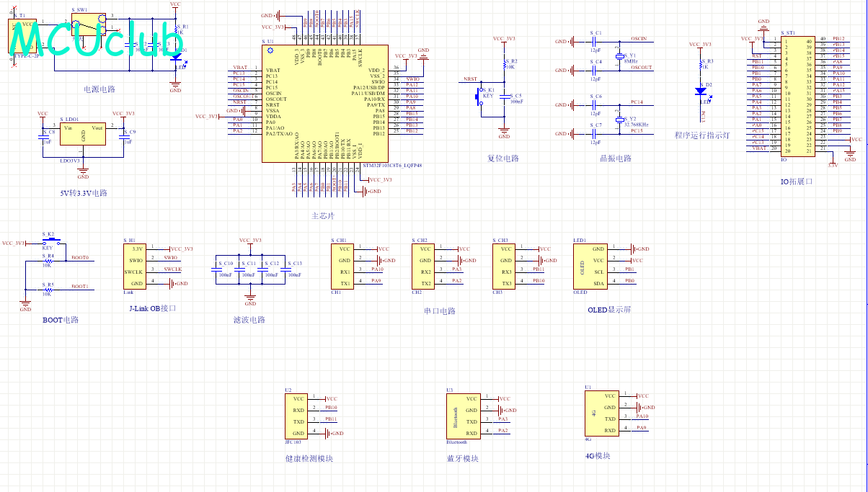Click the OSCIN net label near S_C1

638,38
